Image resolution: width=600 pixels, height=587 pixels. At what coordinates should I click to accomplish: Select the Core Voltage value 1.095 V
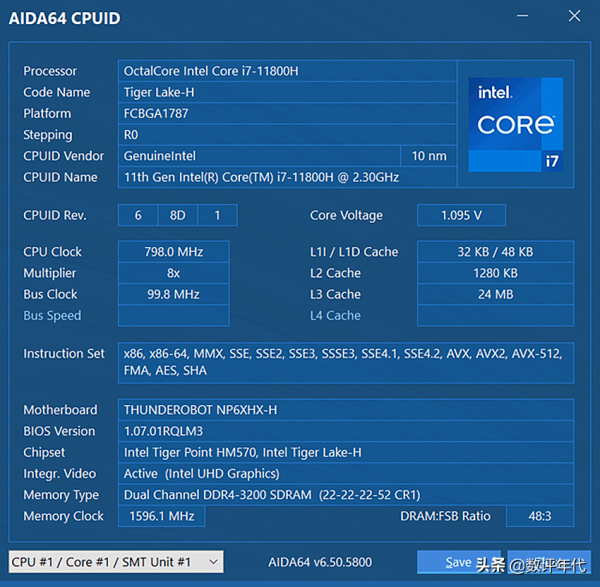pyautogui.click(x=461, y=215)
